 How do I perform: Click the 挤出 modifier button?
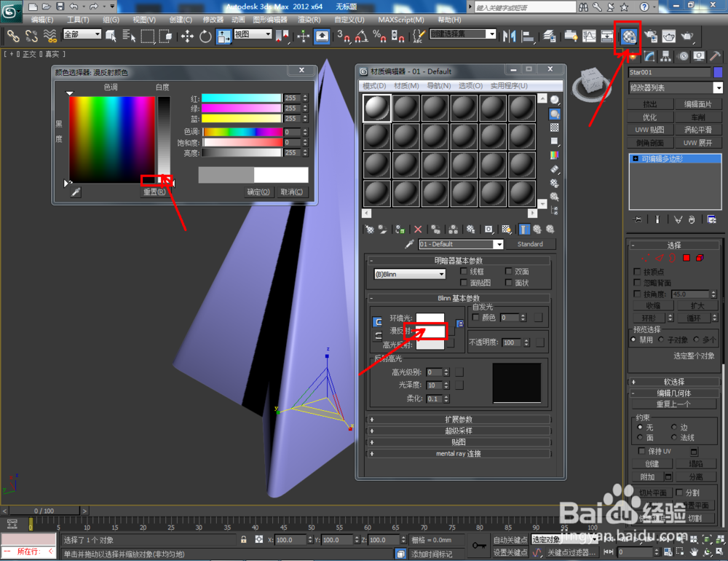click(649, 104)
